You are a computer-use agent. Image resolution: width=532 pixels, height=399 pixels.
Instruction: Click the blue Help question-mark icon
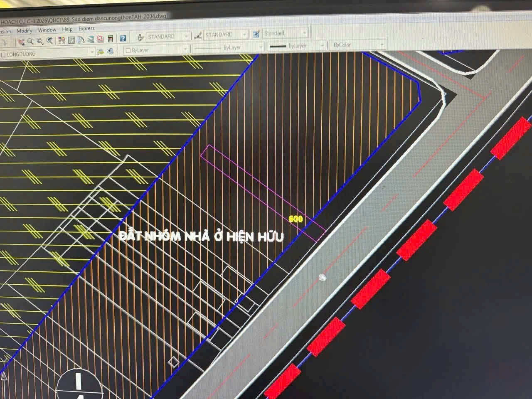[x=123, y=38]
